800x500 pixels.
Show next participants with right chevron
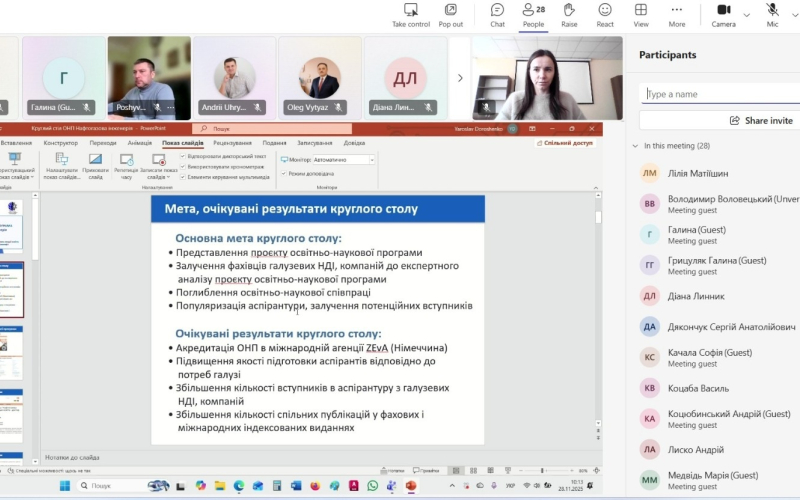point(460,78)
